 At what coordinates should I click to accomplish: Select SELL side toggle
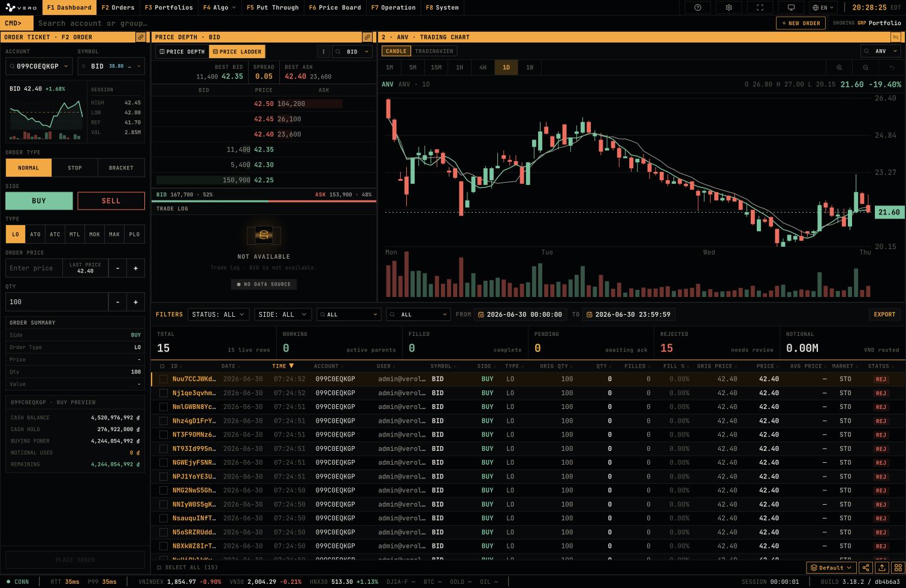(111, 201)
